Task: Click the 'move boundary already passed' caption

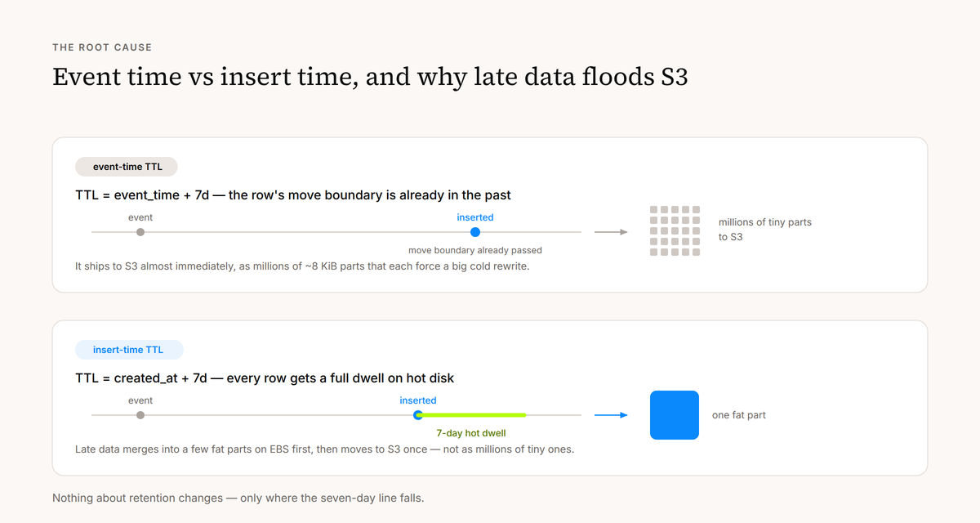Action: coord(475,250)
